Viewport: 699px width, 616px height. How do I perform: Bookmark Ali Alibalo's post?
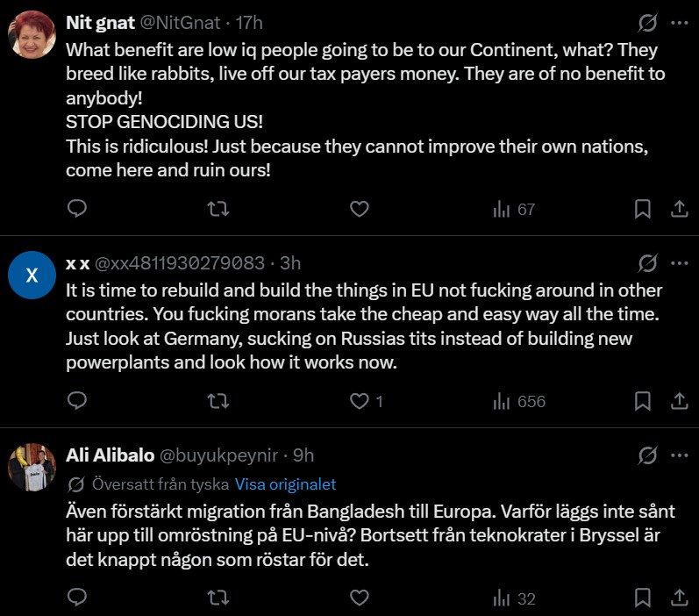click(x=642, y=598)
